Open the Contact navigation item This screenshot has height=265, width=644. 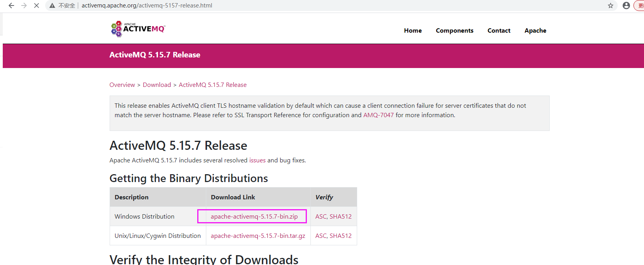499,31
